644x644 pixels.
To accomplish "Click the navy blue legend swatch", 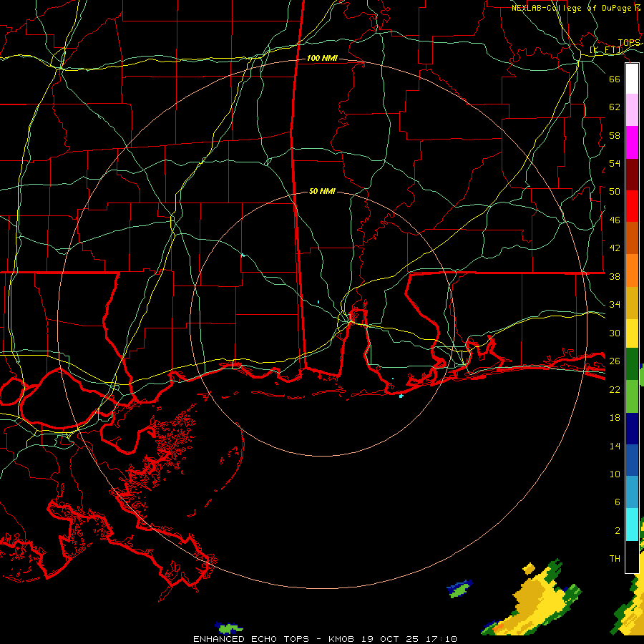I will coord(632,429).
